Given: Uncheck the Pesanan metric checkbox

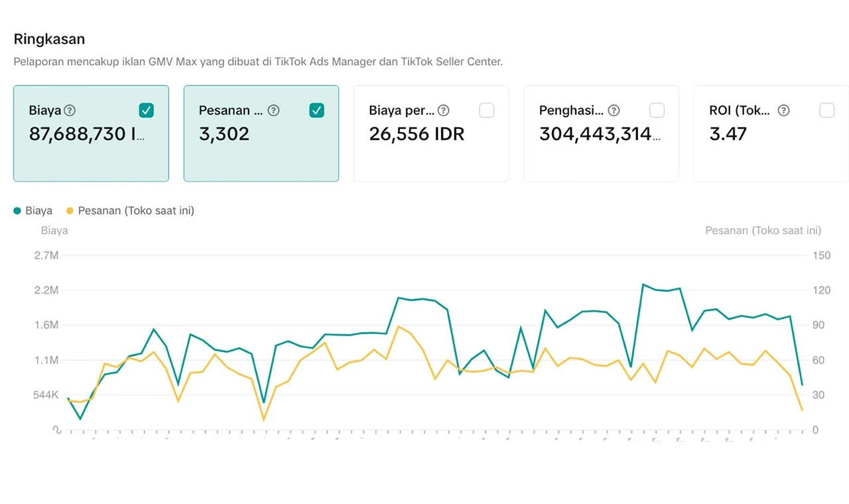Looking at the screenshot, I should click(317, 111).
